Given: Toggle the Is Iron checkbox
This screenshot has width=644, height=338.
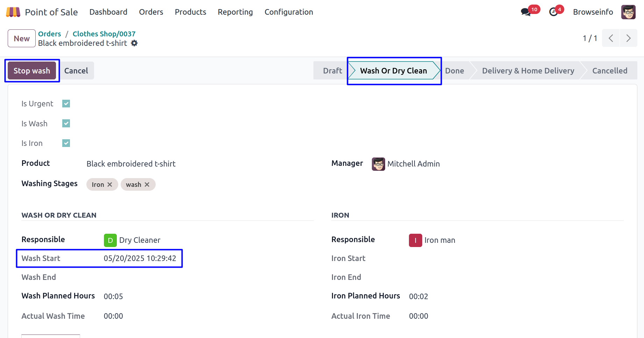Looking at the screenshot, I should [66, 143].
